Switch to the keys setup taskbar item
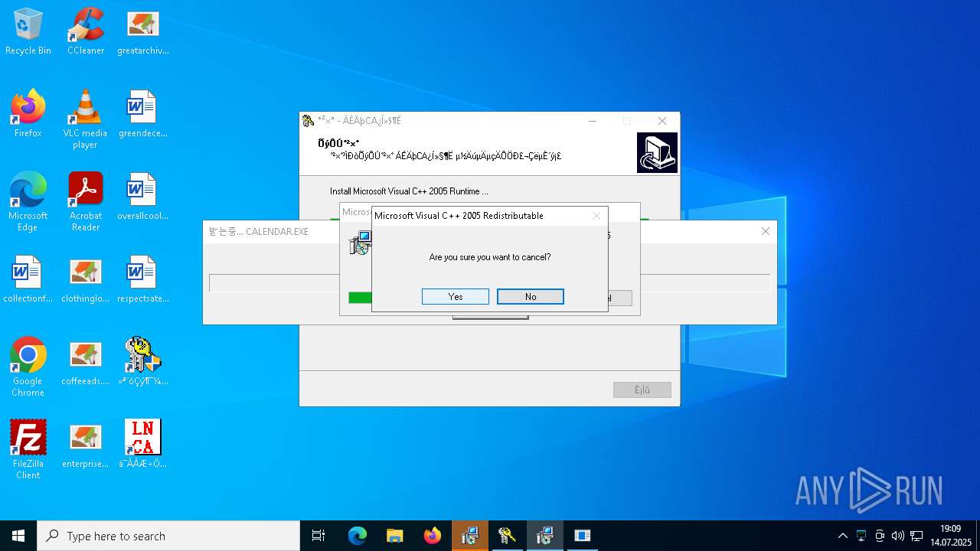Viewport: 980px width, 551px height. (508, 536)
